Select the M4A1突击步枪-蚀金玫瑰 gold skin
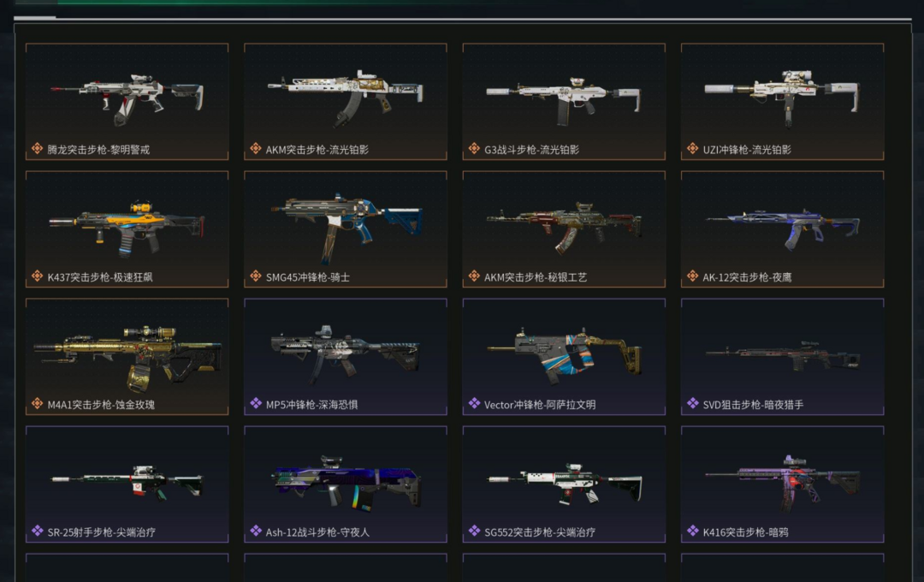Image resolution: width=924 pixels, height=582 pixels. tap(127, 357)
